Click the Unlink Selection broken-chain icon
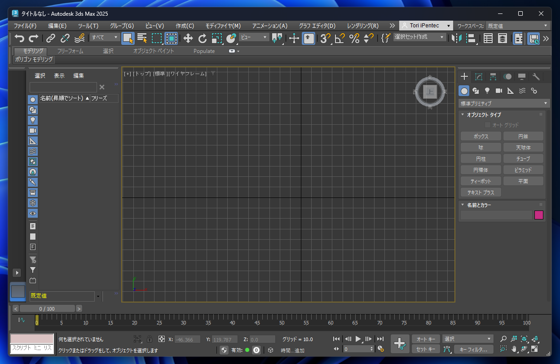 click(65, 38)
